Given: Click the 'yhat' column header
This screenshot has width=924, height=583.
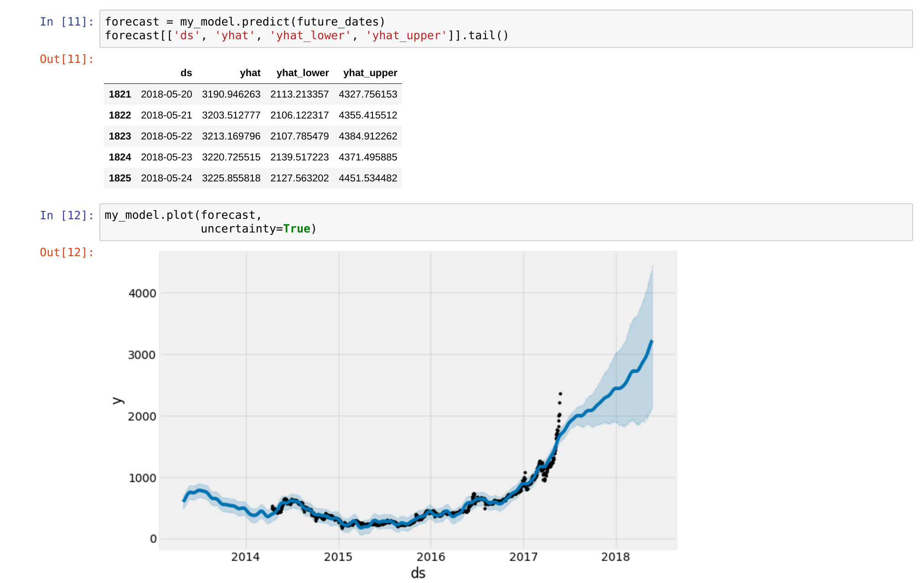Looking at the screenshot, I should tap(250, 73).
